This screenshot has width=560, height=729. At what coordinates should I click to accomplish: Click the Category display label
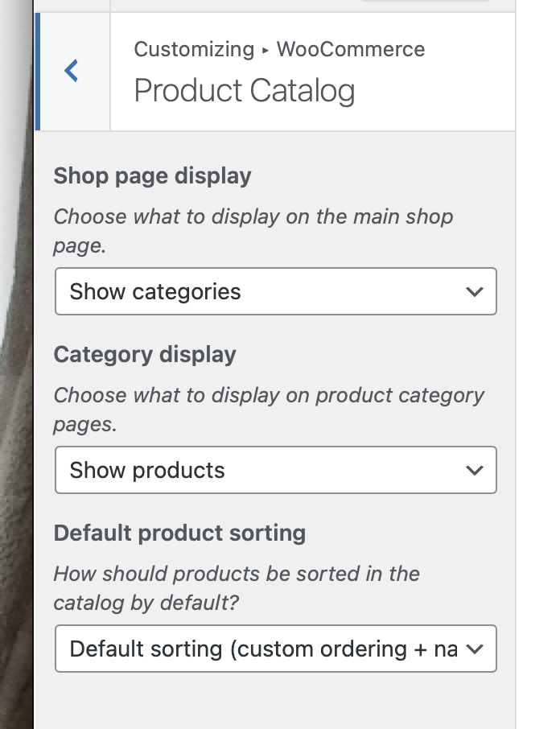point(145,355)
